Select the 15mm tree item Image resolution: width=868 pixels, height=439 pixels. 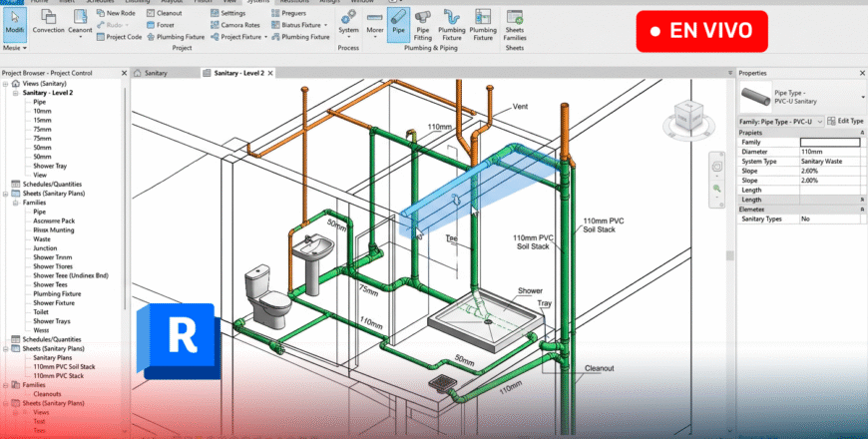42,120
